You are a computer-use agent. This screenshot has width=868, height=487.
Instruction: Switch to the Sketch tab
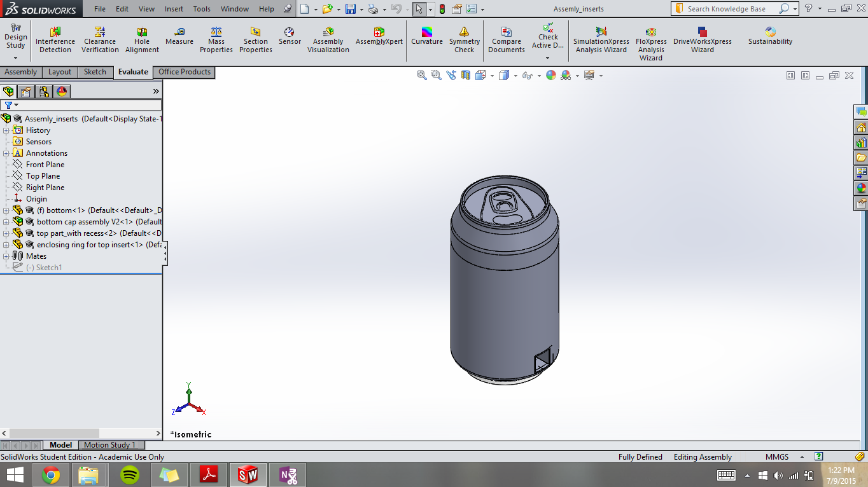95,72
